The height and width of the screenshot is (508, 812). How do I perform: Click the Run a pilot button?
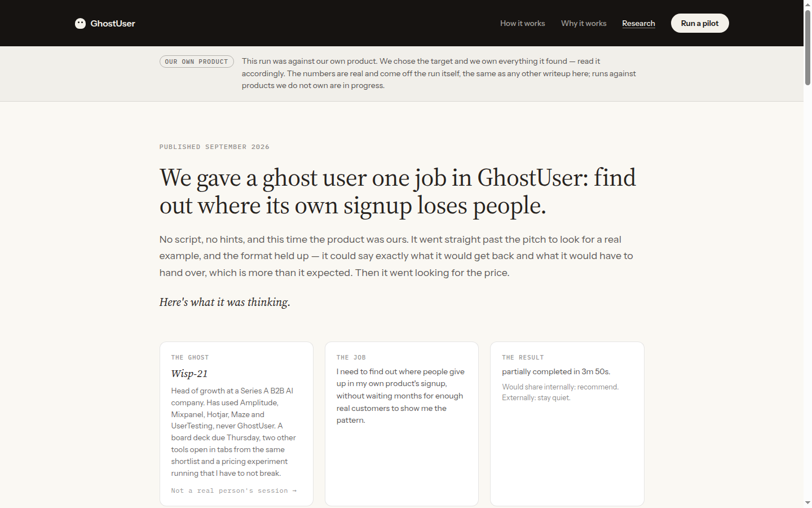pos(700,23)
